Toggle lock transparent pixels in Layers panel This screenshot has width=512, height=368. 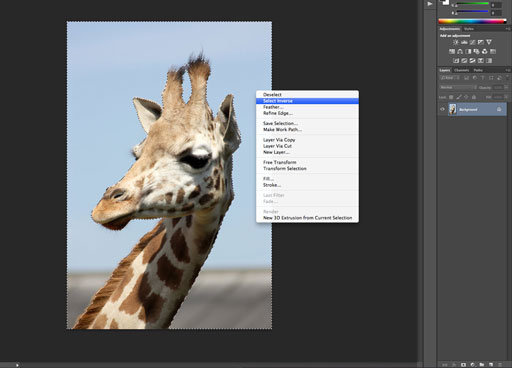[x=451, y=97]
